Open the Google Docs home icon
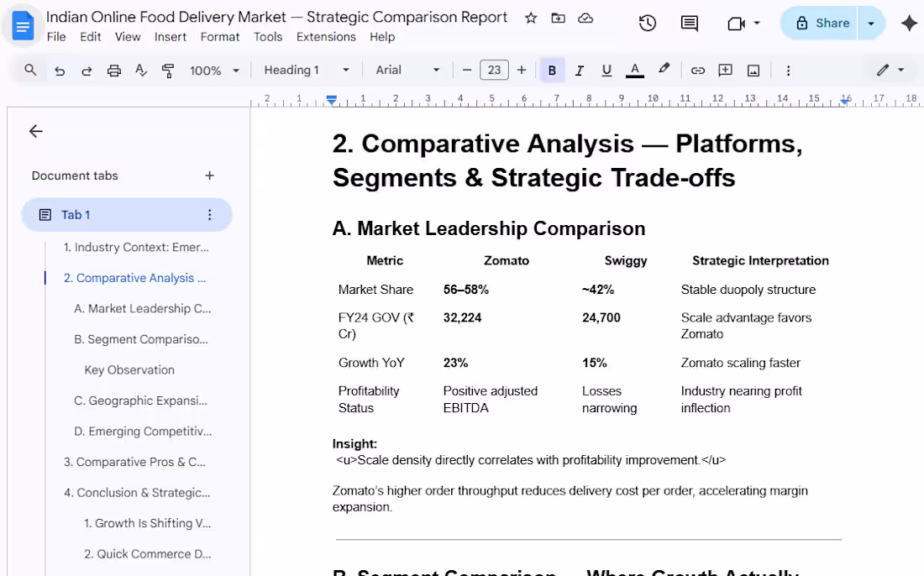This screenshot has width=924, height=576. (23, 26)
